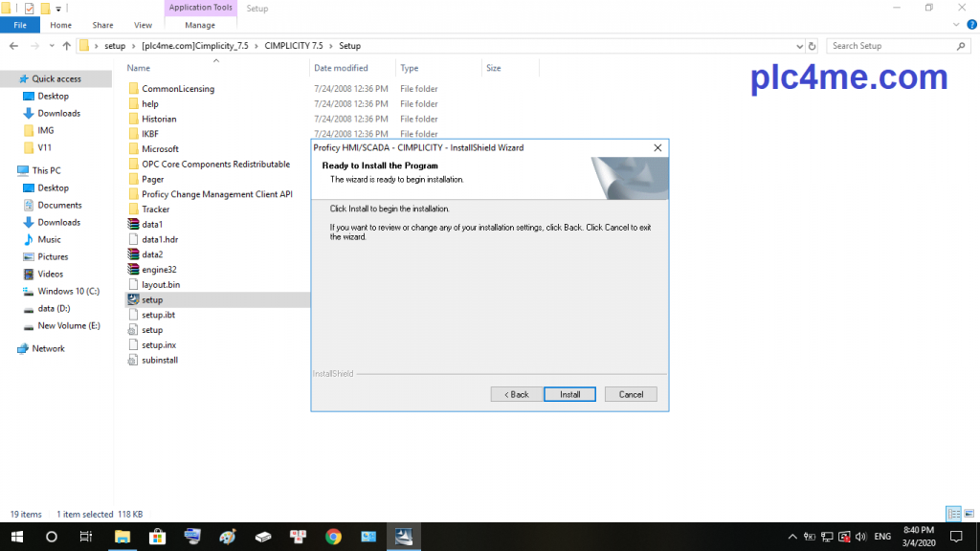Screen dimensions: 980x551
Task: Click the Install button in the wizard
Action: (x=569, y=394)
